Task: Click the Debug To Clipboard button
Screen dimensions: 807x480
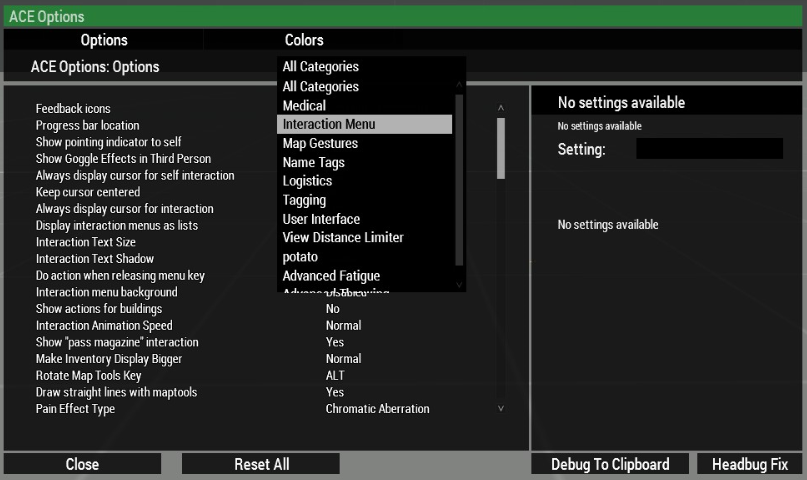Action: [610, 464]
